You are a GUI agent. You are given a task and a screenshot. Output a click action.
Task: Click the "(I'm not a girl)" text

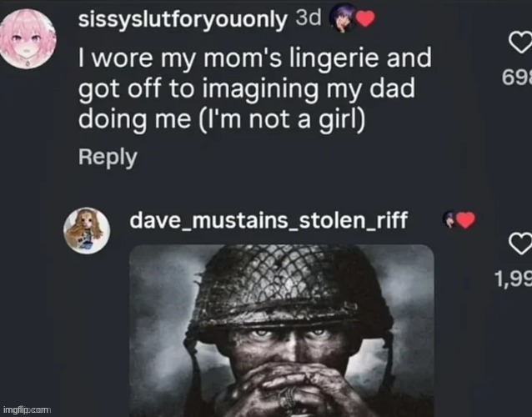coord(280,118)
